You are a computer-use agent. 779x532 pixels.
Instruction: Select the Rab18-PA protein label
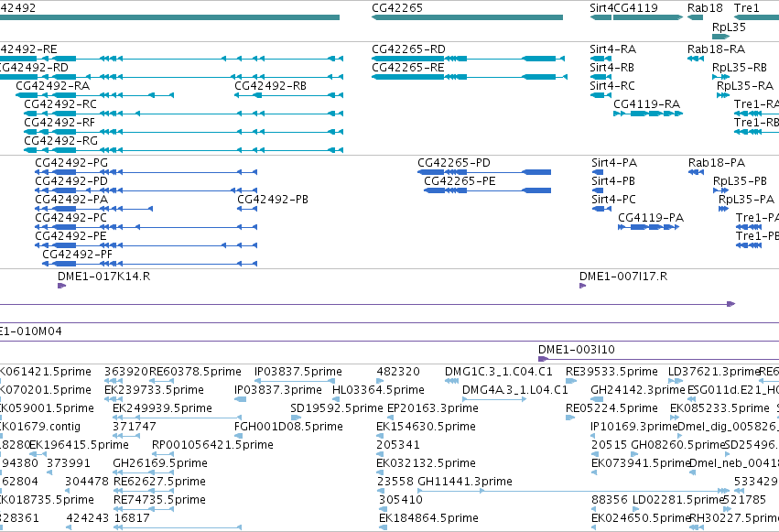[717, 163]
